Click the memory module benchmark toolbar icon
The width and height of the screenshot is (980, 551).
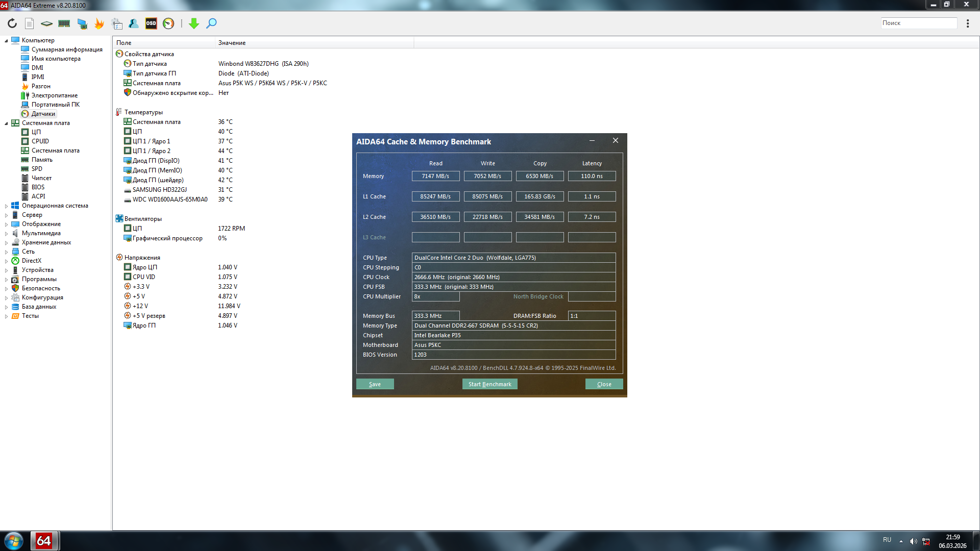64,23
